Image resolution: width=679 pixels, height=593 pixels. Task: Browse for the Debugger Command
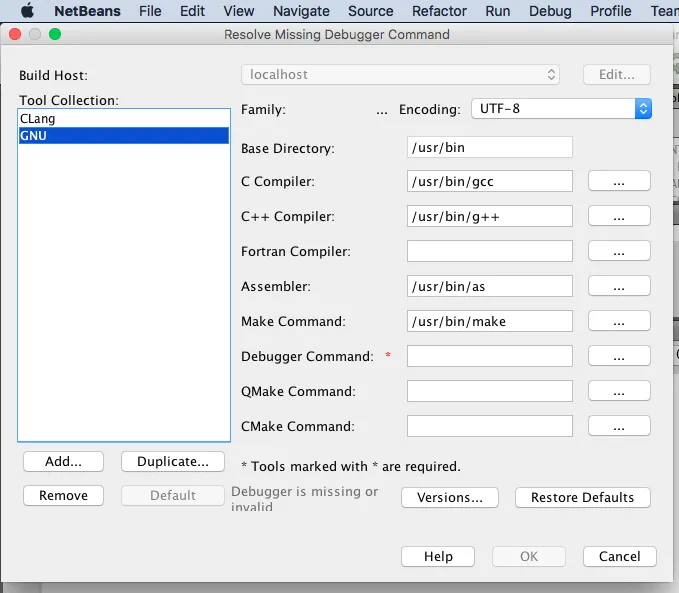click(619, 356)
